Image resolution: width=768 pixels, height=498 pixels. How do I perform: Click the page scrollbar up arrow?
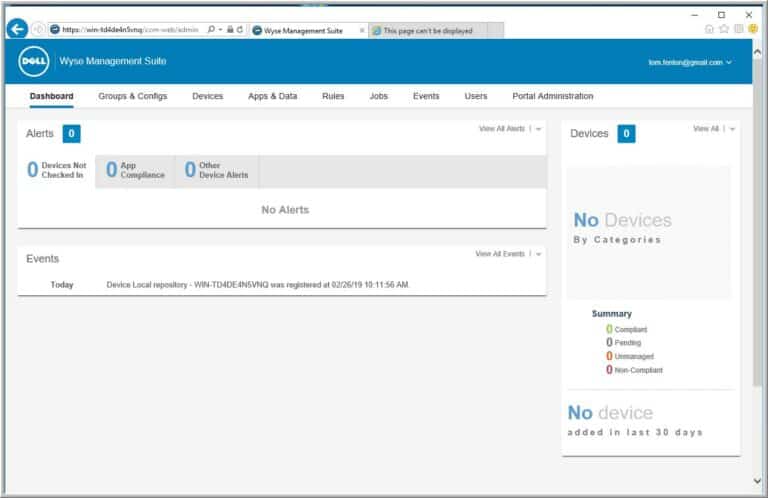(x=757, y=51)
